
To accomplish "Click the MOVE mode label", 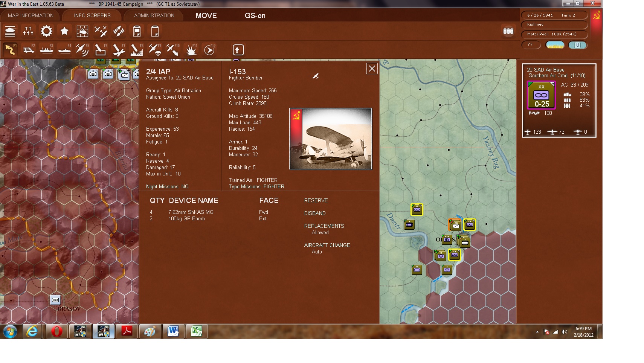I will 206,15.
